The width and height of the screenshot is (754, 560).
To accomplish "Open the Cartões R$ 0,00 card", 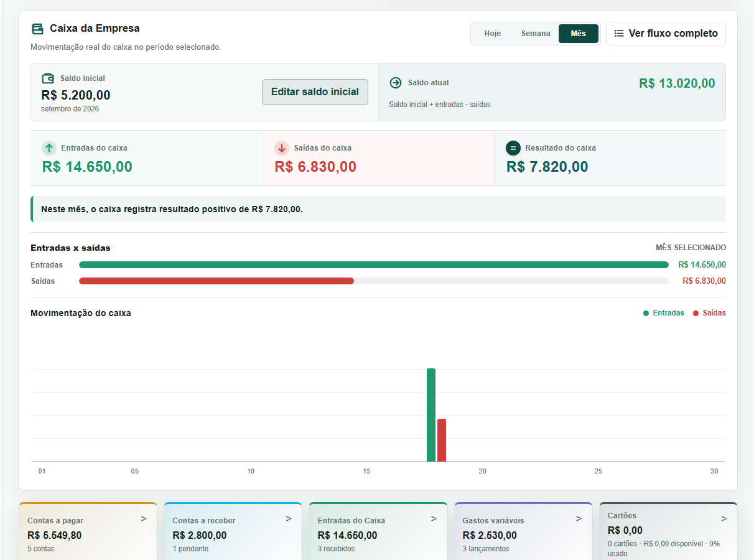I will pos(668,531).
